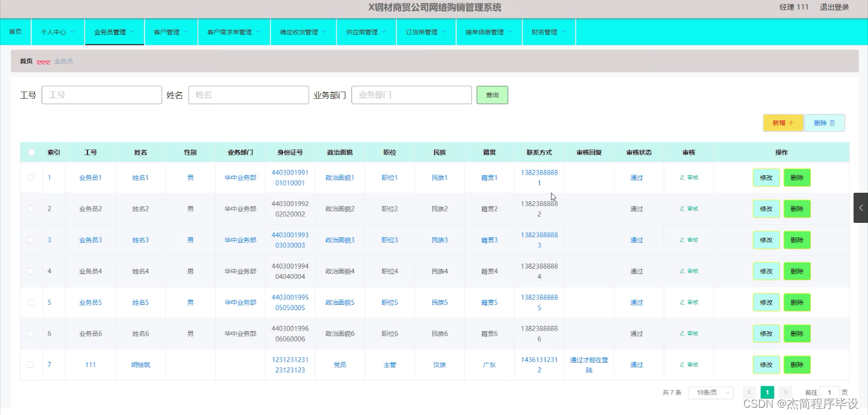This screenshot has width=868, height=415.
Task: Click the page jump number input
Action: coord(829,392)
